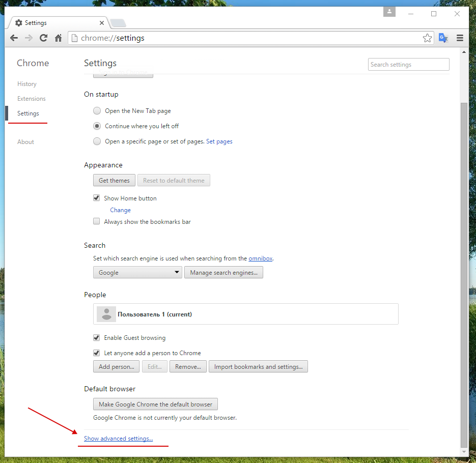476x463 pixels.
Task: Uncheck Show Home button
Action: click(96, 198)
